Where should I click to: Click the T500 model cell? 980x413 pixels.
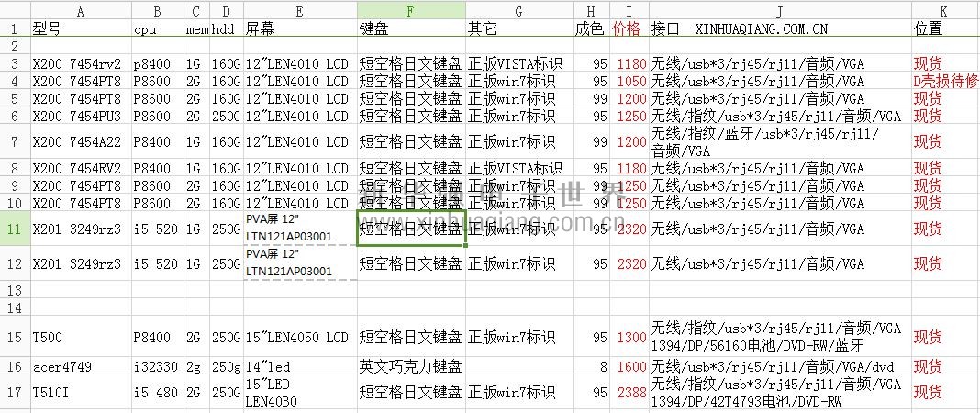(x=81, y=338)
